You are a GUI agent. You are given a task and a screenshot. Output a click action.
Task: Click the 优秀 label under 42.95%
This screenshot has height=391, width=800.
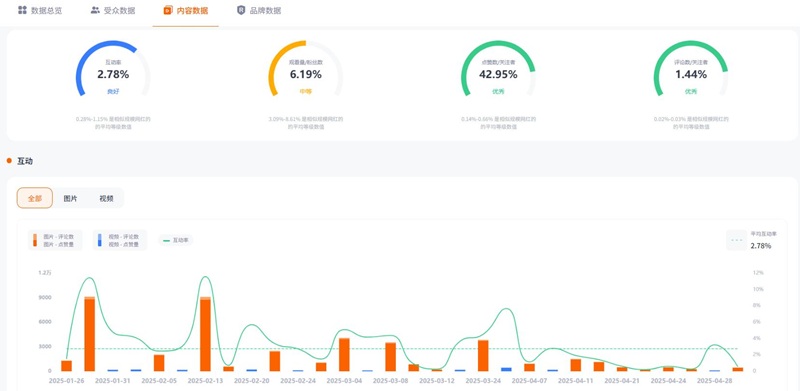[498, 91]
